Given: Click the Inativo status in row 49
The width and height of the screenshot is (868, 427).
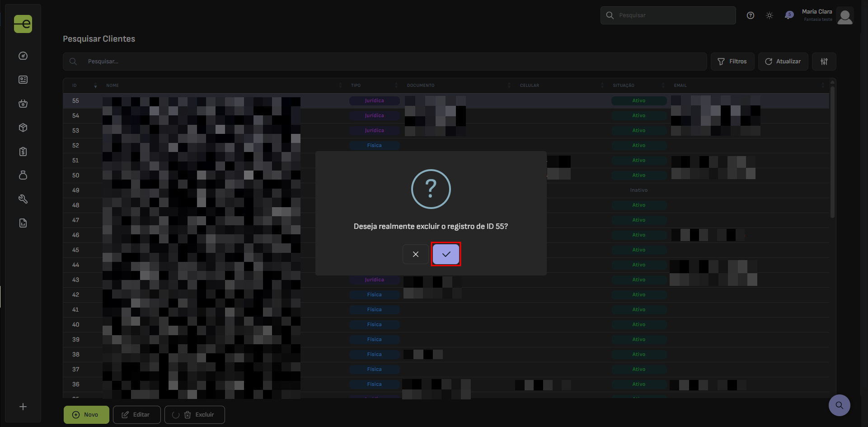Looking at the screenshot, I should (x=639, y=190).
